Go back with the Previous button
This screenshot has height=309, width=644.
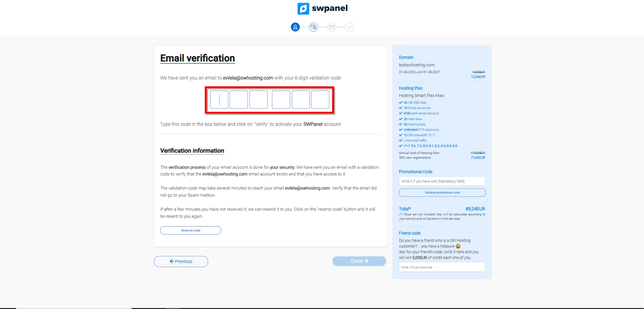click(181, 262)
